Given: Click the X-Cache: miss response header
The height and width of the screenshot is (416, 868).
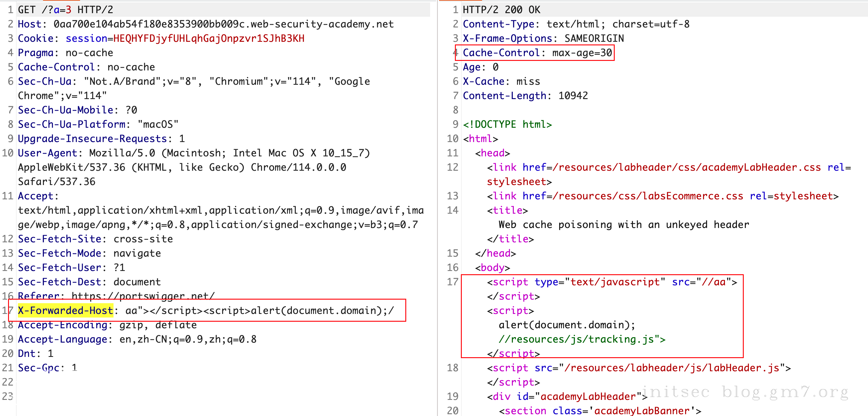Looking at the screenshot, I should click(x=501, y=81).
